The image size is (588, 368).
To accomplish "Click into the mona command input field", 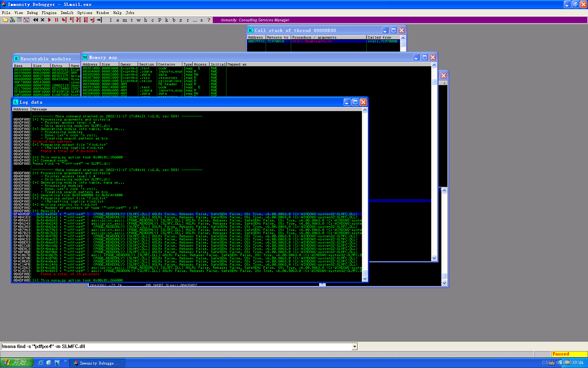I will point(176,347).
